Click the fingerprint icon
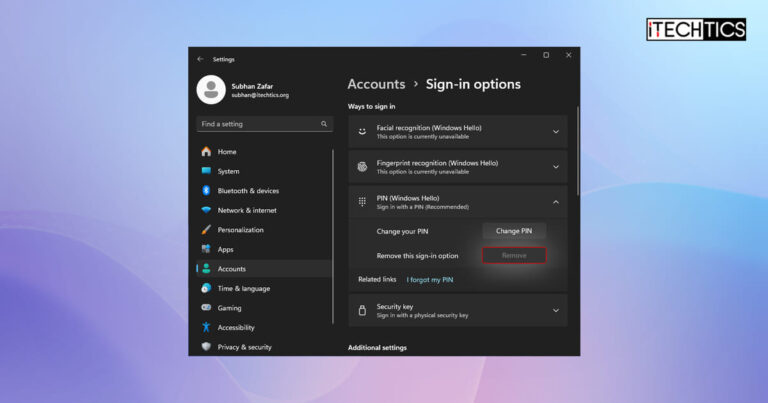Image resolution: width=768 pixels, height=403 pixels. 362,166
